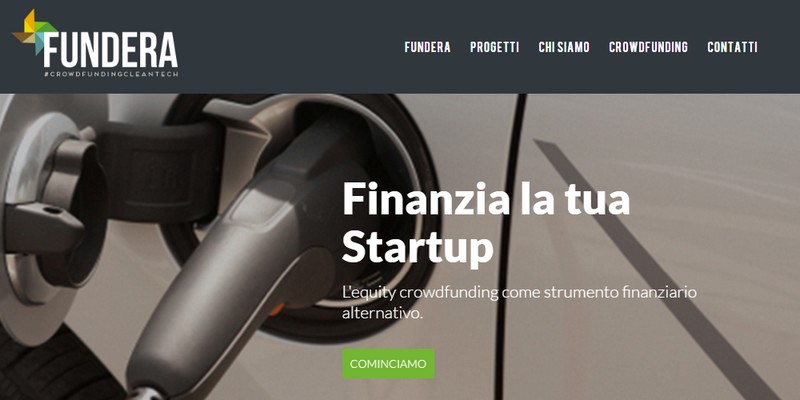Click the #CROWDFUNDINGCLEANTECH tagline under logo
Image resolution: width=800 pixels, height=400 pixels.
(x=111, y=74)
